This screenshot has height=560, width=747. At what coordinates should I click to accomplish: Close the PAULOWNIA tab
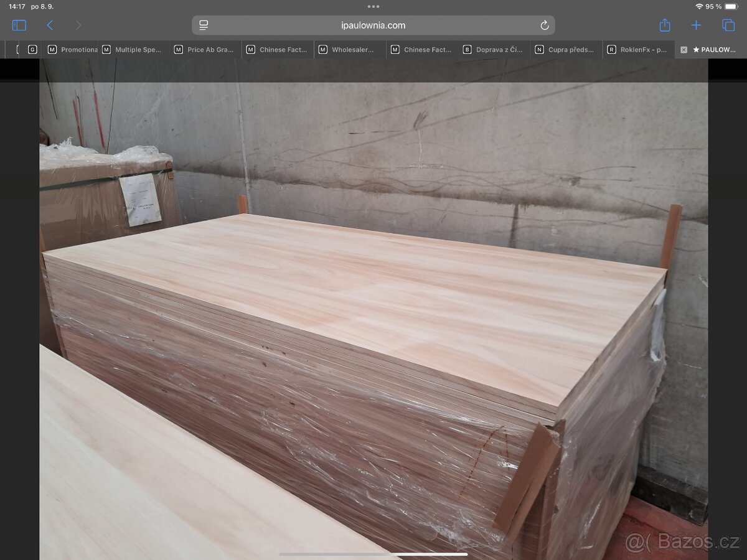coord(684,50)
